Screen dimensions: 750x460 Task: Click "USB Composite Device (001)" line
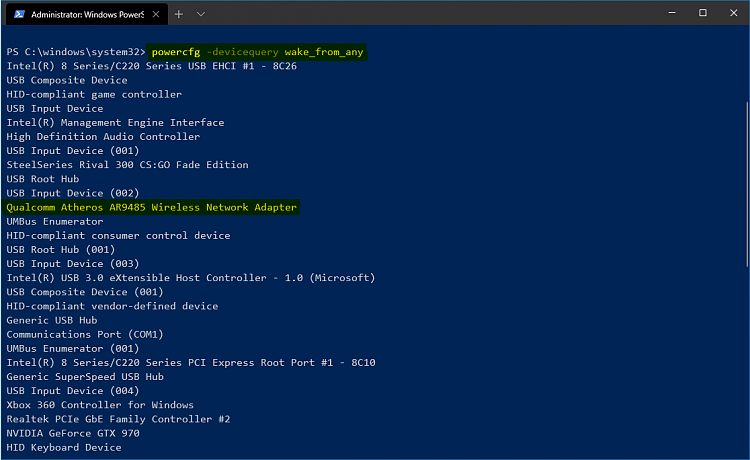85,292
